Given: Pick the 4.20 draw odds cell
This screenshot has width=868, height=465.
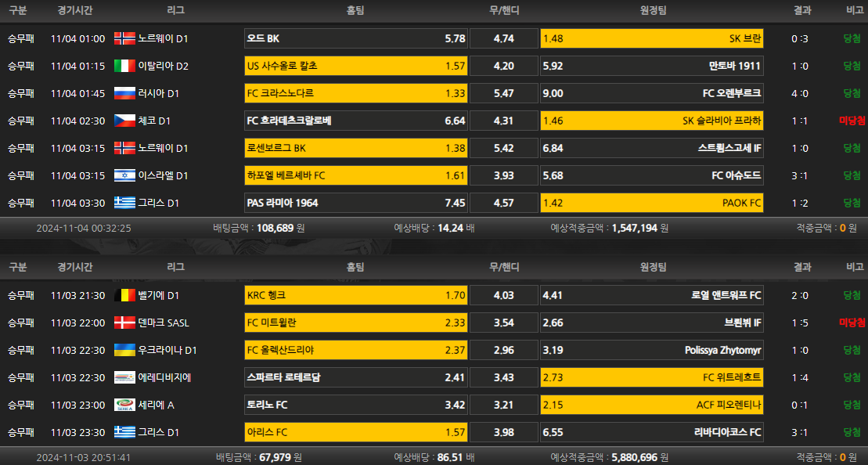Looking at the screenshot, I should pyautogui.click(x=504, y=66).
